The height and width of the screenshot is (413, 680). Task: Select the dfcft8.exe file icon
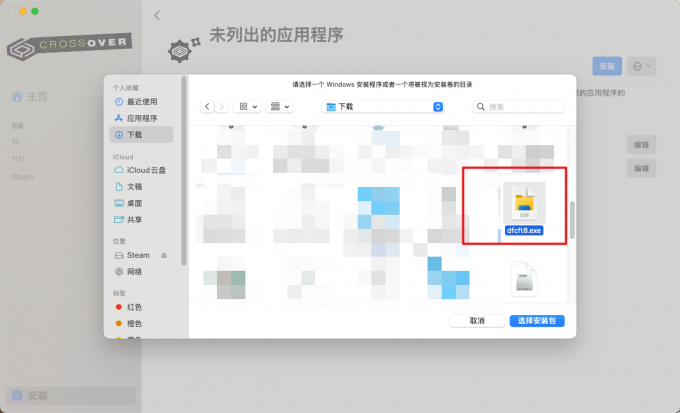[524, 203]
